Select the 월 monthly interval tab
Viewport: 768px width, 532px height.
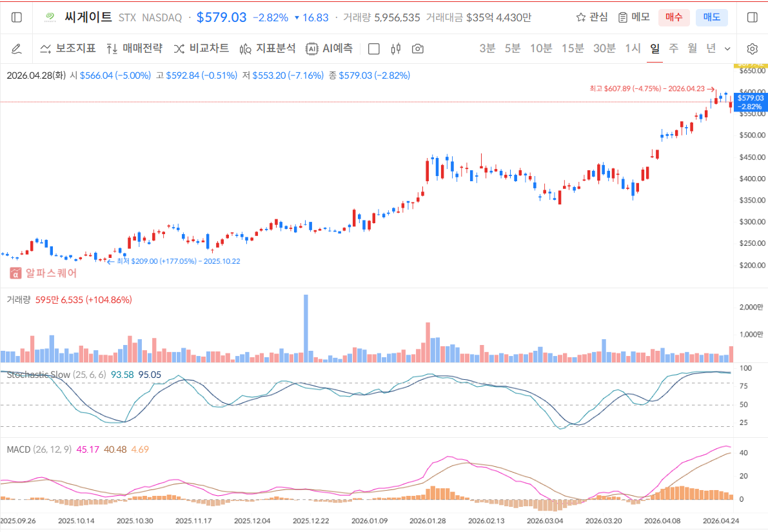click(692, 48)
